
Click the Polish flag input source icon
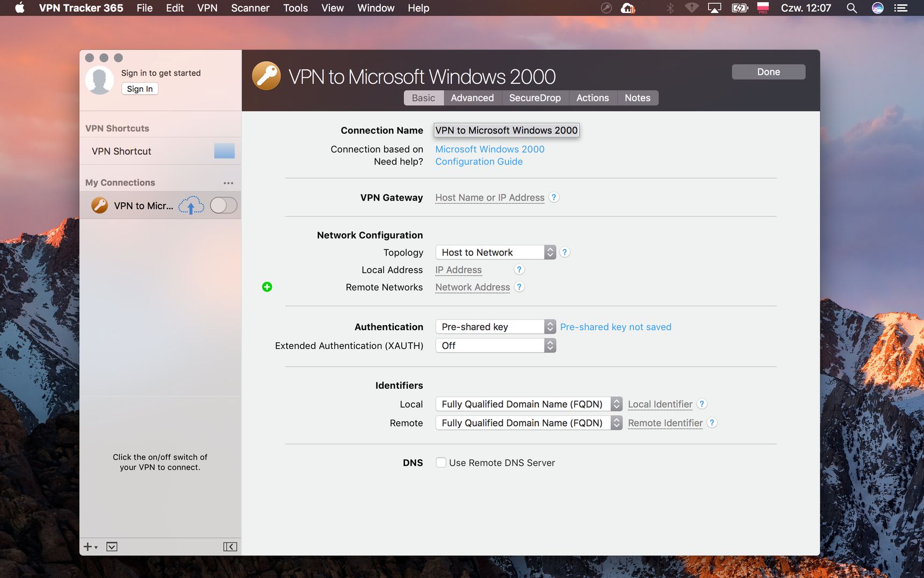coord(763,8)
